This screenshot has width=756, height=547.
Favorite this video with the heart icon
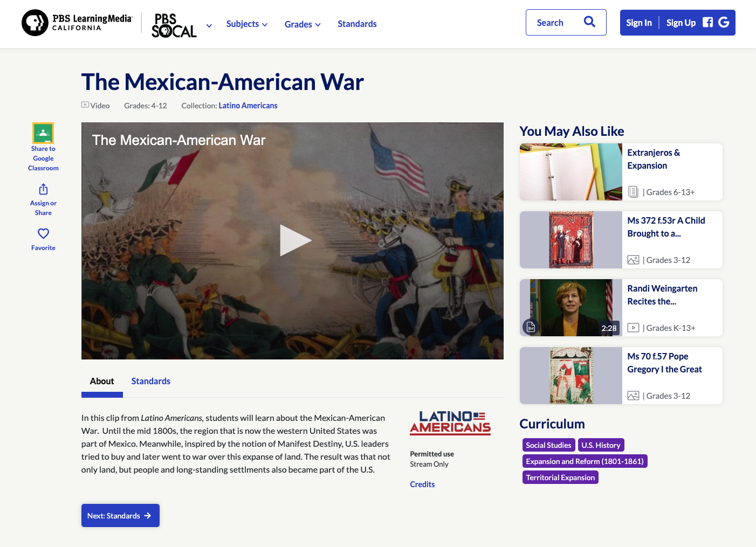point(43,233)
